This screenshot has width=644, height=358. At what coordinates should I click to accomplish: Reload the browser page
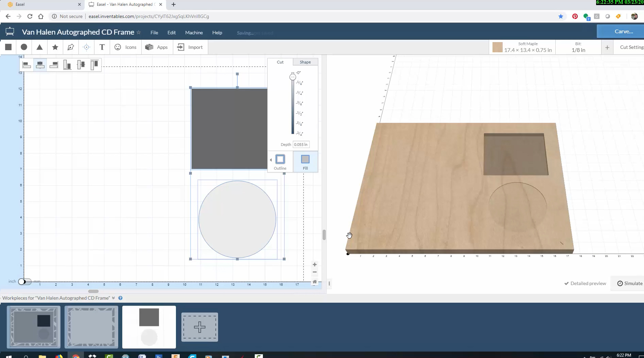pos(30,16)
